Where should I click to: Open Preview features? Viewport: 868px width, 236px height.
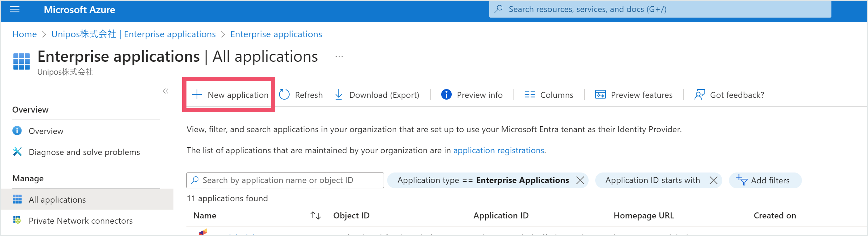point(633,95)
